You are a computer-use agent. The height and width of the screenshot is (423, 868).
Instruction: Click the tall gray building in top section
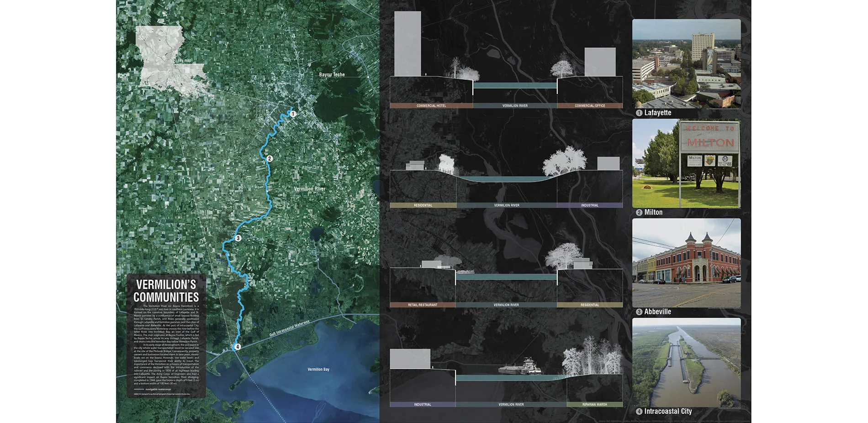(x=407, y=44)
